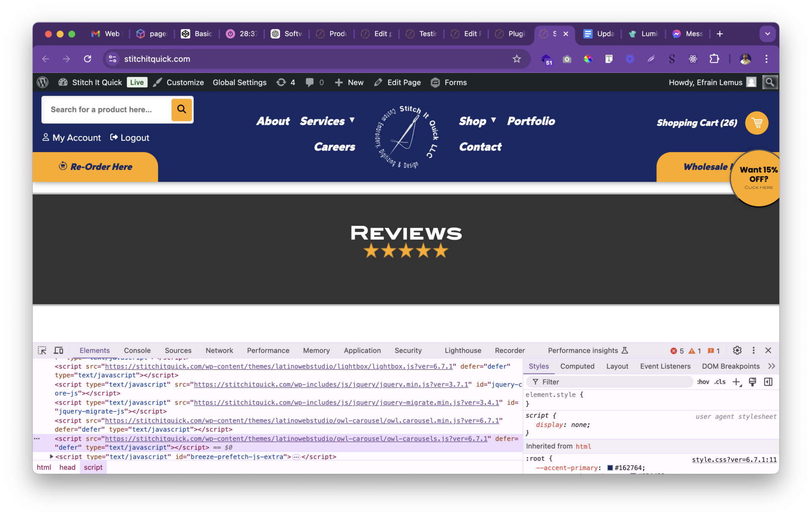Open the Extensions puzzle piece menu
Image resolution: width=812 pixels, height=517 pixels.
[714, 59]
